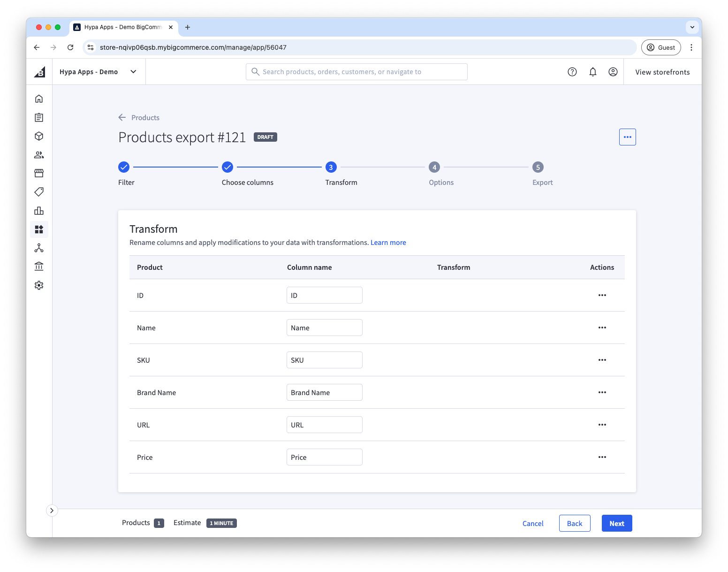
Task: Go to the Choose columns step
Action: [227, 167]
